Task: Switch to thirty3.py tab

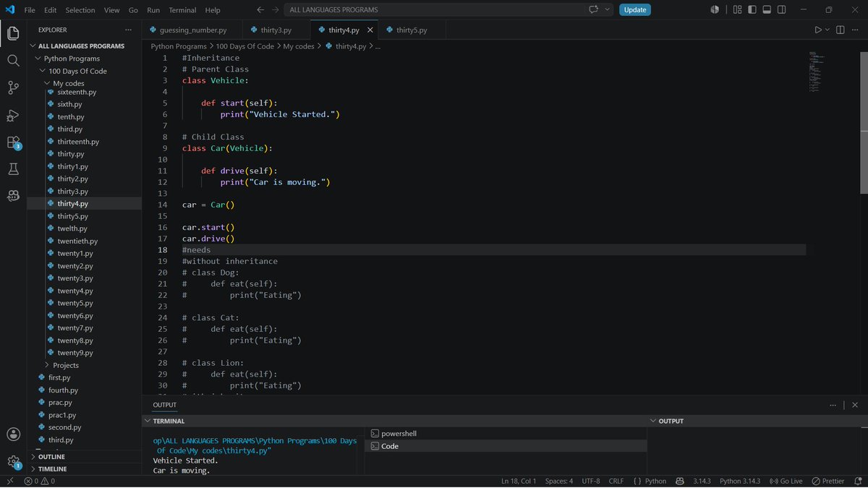Action: click(x=276, y=30)
